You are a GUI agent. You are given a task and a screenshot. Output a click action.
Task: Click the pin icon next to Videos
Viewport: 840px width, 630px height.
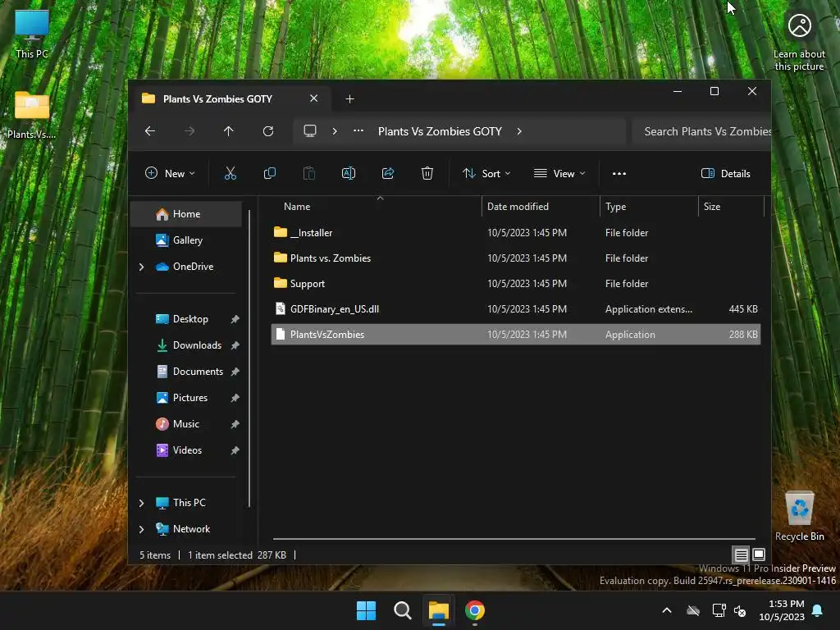[235, 450]
